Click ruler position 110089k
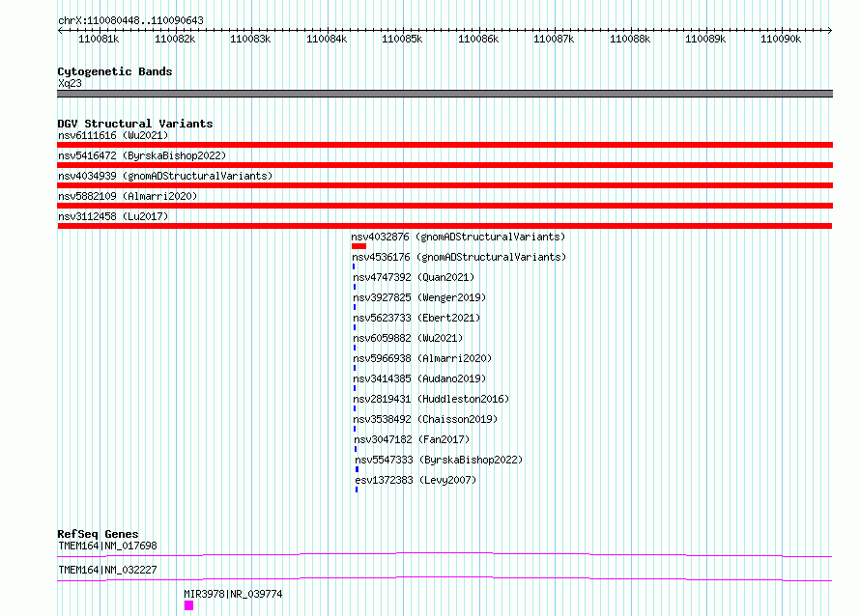The image size is (860, 616). click(x=706, y=39)
